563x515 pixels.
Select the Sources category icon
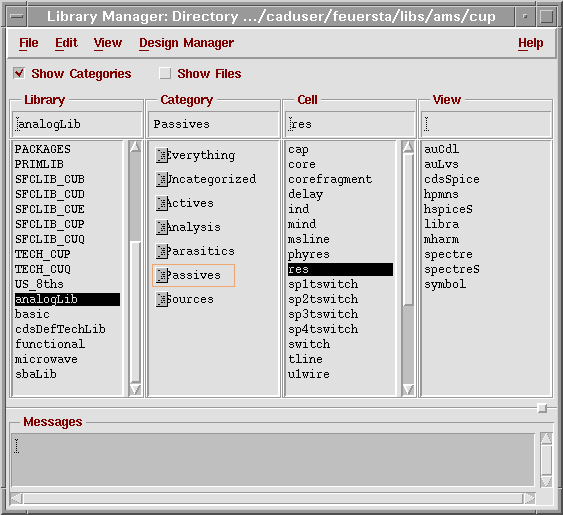[x=162, y=299]
